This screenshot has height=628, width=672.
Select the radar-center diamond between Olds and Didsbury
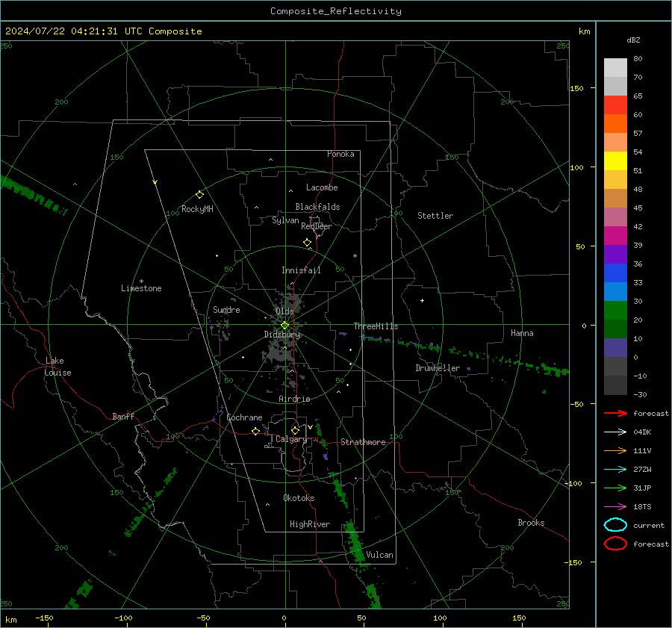point(284,326)
